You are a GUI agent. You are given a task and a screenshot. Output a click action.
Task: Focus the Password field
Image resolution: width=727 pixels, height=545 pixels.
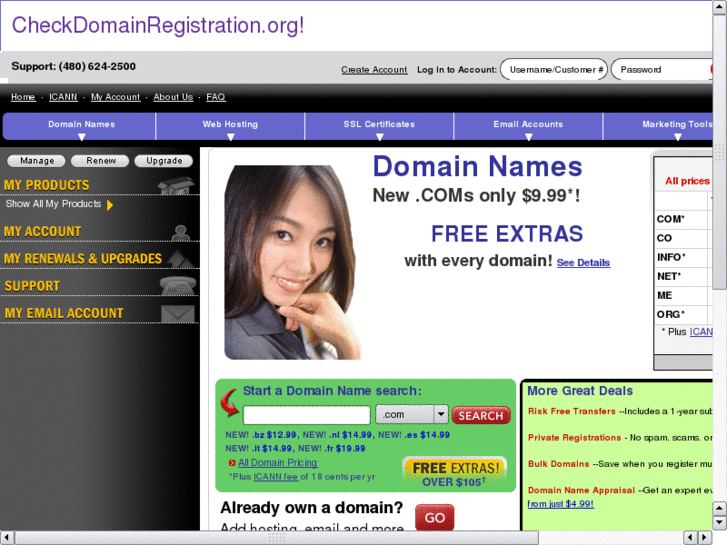662,70
